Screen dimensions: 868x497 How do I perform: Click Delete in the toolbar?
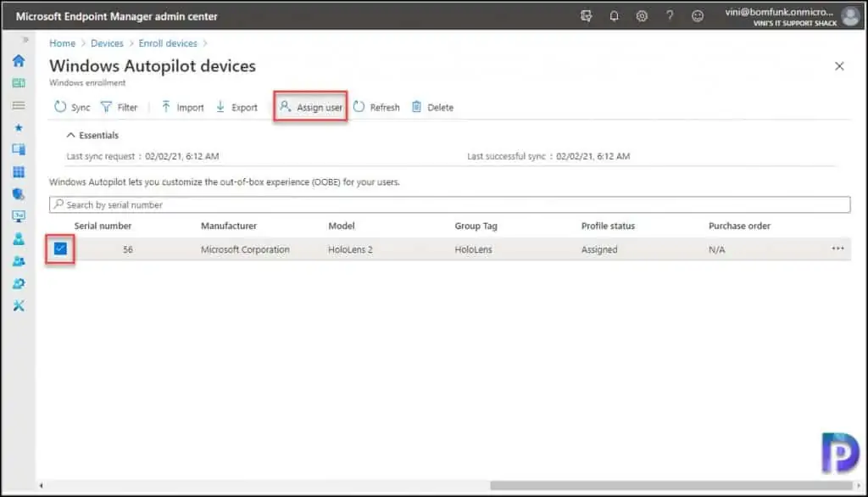[x=432, y=107]
